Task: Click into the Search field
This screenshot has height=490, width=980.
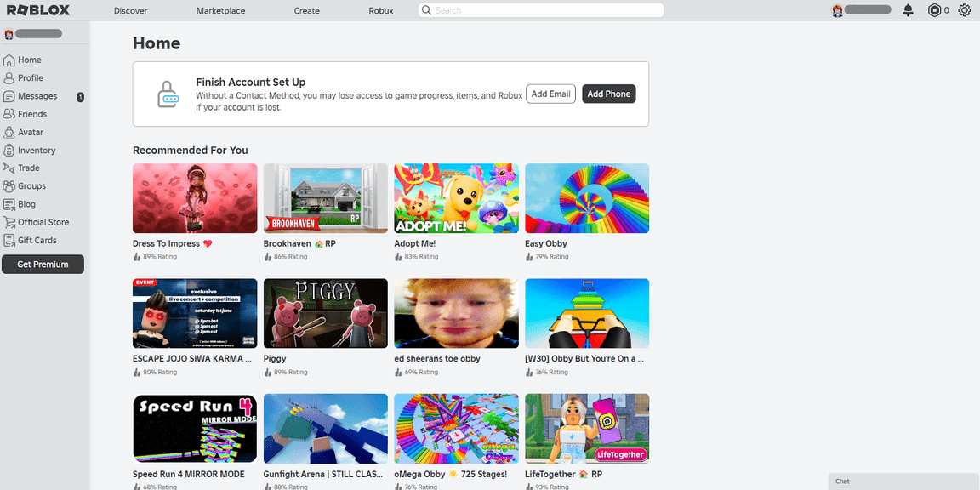Action: pos(544,10)
